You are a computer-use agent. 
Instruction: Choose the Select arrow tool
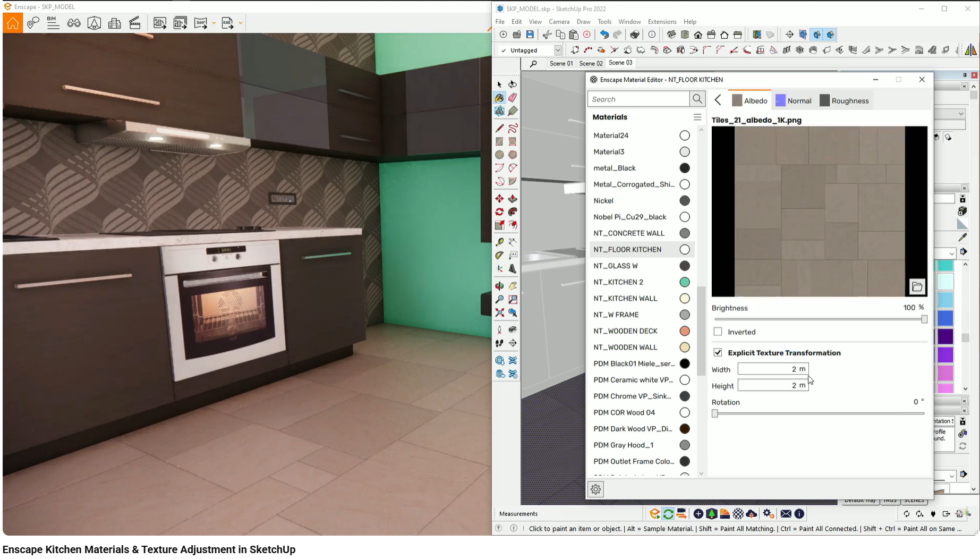(x=500, y=84)
